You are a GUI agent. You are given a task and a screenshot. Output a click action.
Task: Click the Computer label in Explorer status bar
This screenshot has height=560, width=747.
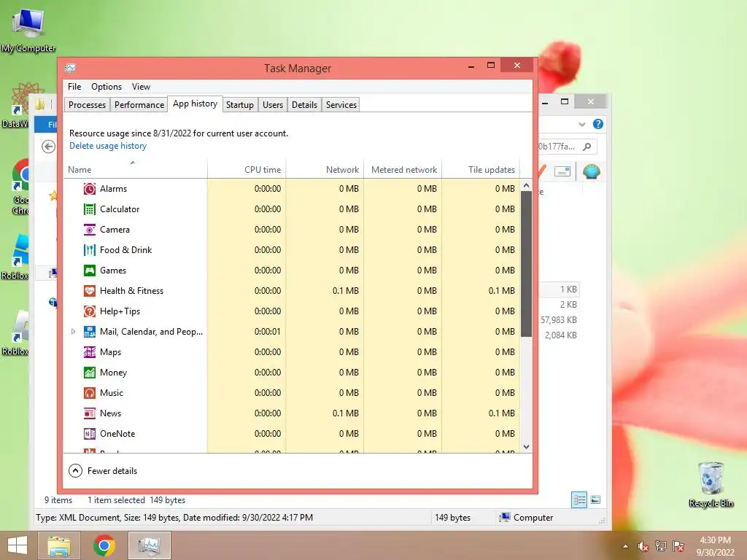tap(533, 518)
